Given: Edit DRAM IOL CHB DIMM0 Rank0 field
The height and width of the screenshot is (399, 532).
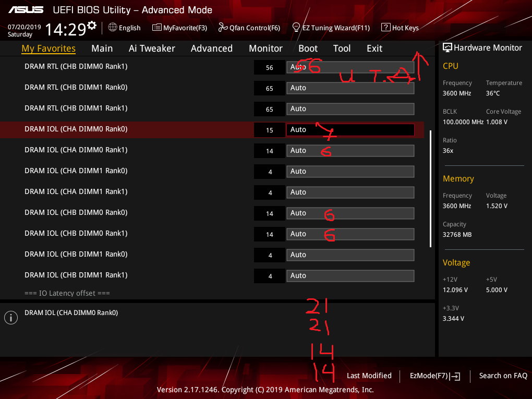Looking at the screenshot, I should tap(350, 213).
